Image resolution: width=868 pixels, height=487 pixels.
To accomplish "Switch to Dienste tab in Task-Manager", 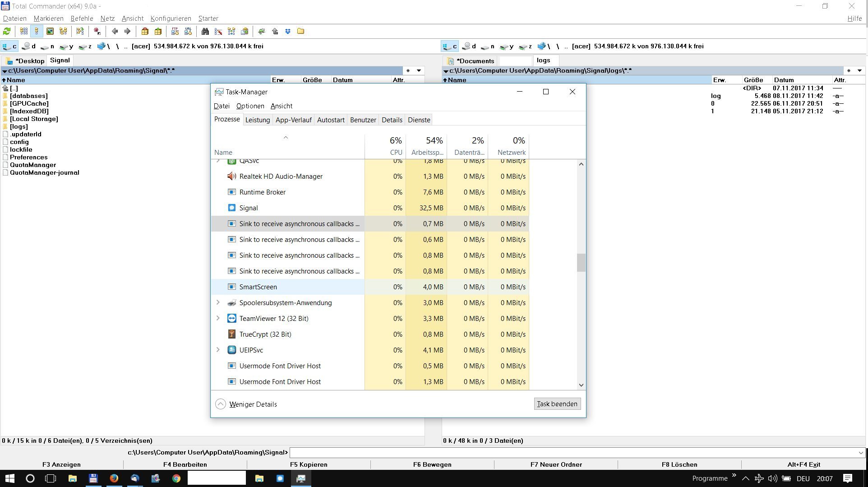I will pyautogui.click(x=419, y=120).
